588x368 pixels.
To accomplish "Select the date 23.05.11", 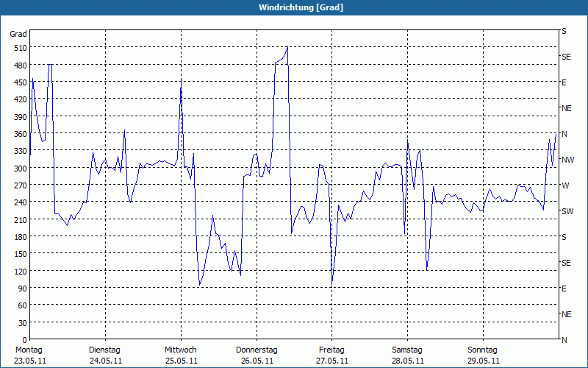I will pos(30,361).
